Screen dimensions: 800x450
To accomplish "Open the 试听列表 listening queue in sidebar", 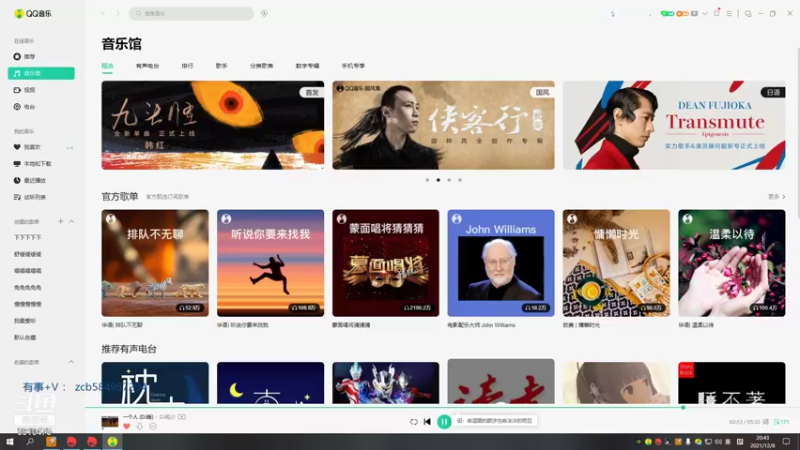I will (x=30, y=197).
